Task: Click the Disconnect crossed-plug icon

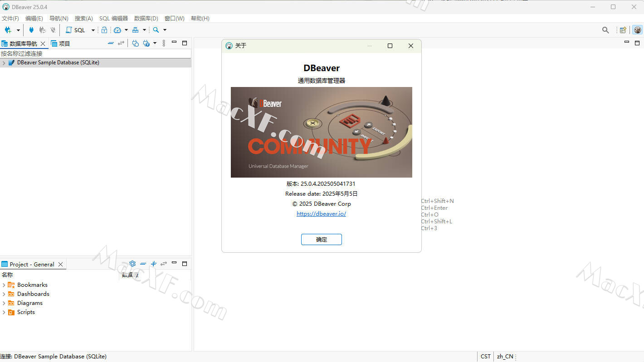Action: (53, 30)
